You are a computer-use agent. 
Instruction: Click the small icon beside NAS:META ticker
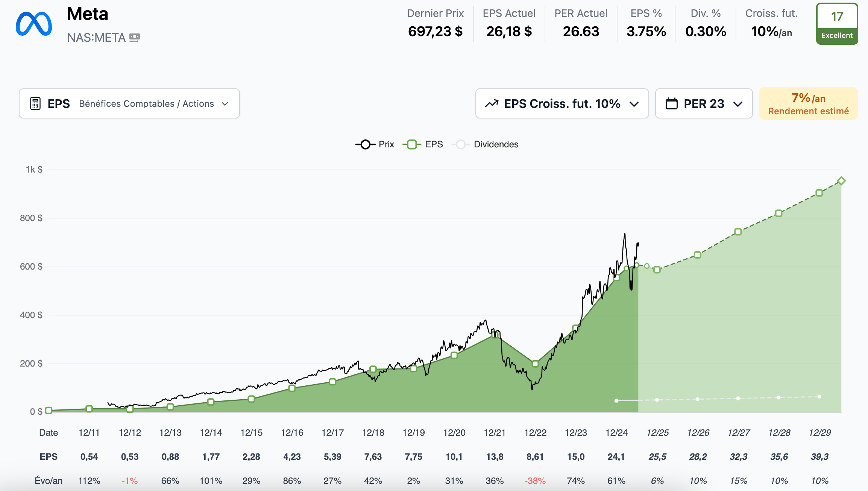[x=134, y=38]
